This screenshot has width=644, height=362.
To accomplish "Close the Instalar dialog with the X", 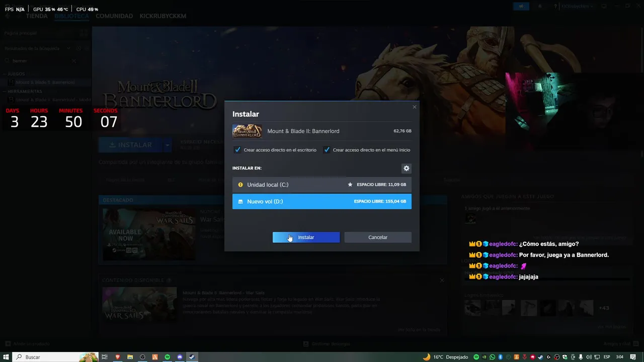I will pyautogui.click(x=415, y=107).
